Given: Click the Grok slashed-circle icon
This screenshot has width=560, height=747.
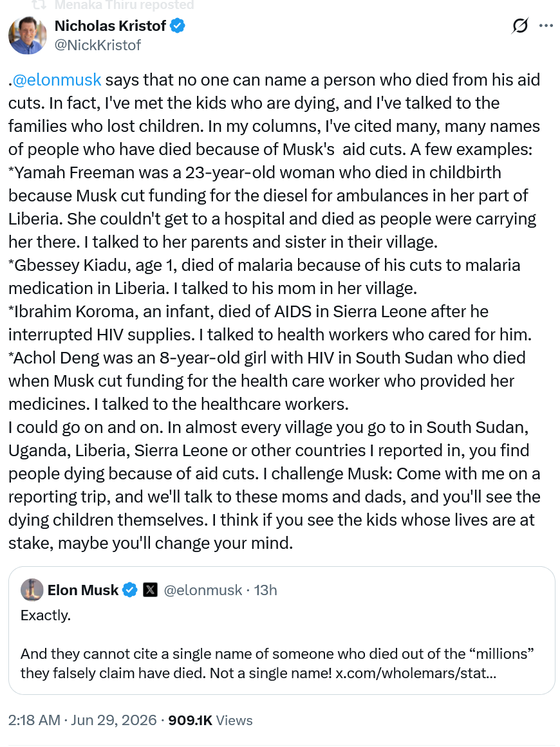Looking at the screenshot, I should pos(520,26).
